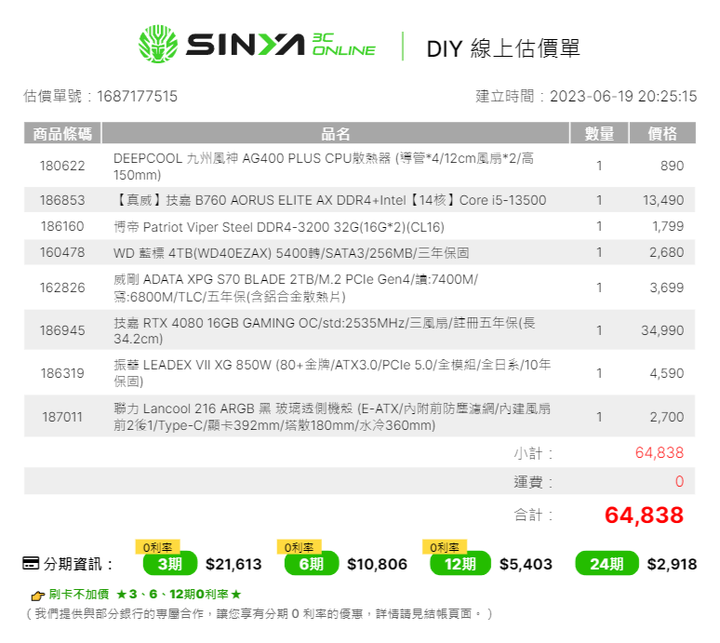Viewport: 720px width, 643px height.
Task: Click 0利率 tag above 12期
Action: 444,547
